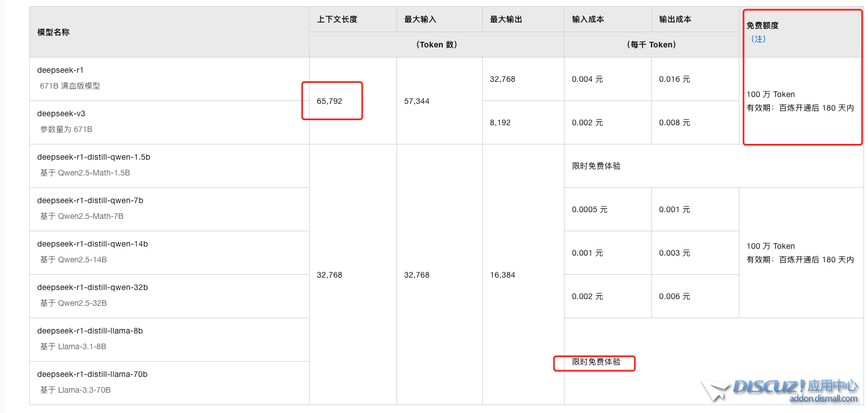Select the deepseek-r1 model name
Screen dimensions: 868x413
click(x=60, y=71)
